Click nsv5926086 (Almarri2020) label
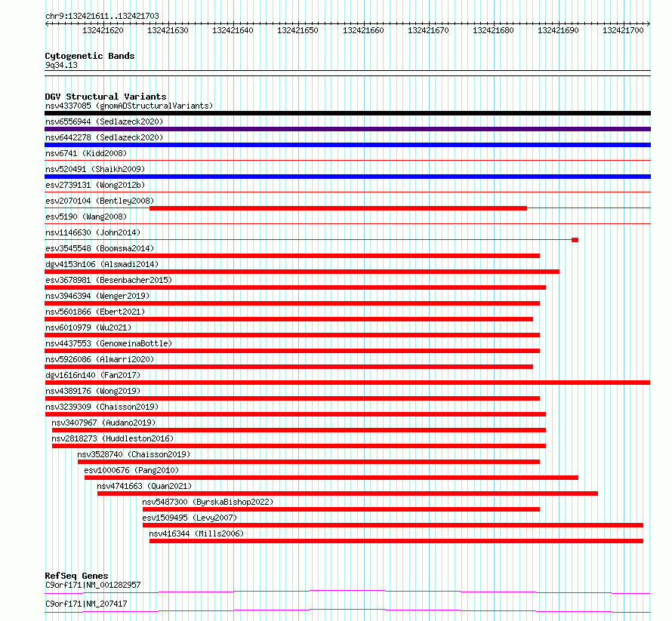 tap(100, 359)
